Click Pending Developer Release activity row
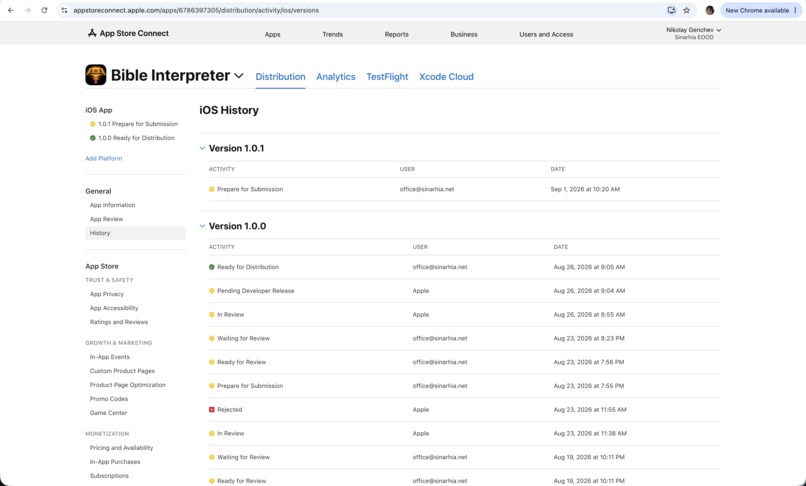806x486 pixels. (x=464, y=291)
